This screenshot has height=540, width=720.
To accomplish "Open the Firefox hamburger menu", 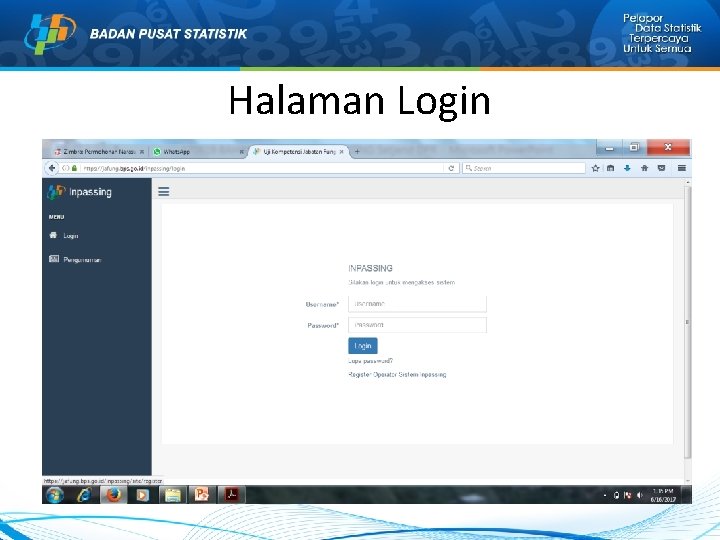I will 682,168.
